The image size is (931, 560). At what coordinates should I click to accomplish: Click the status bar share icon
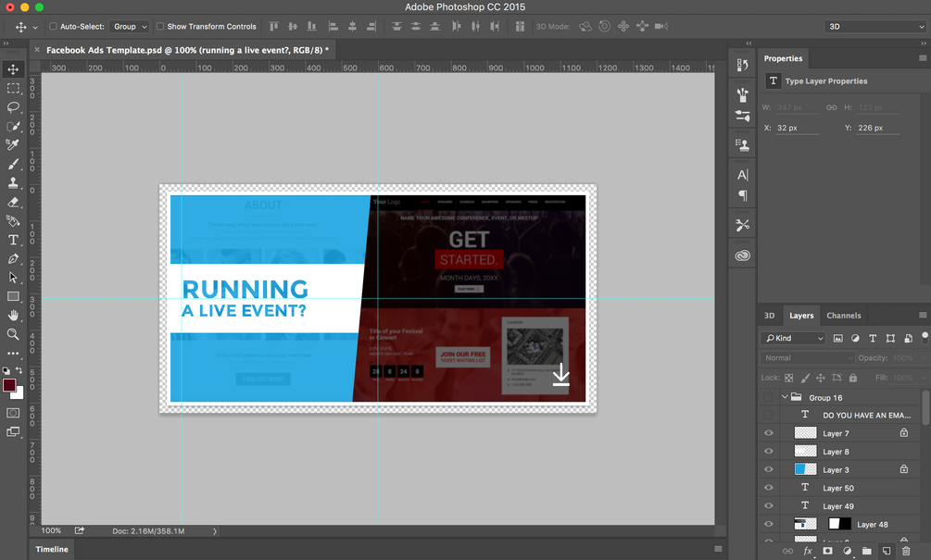(80, 530)
